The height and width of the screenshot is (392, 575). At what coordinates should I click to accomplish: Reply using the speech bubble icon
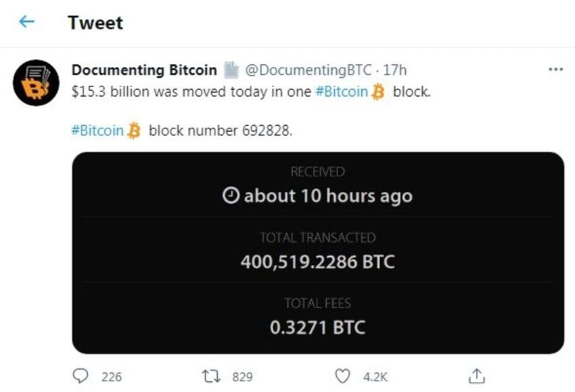click(80, 376)
